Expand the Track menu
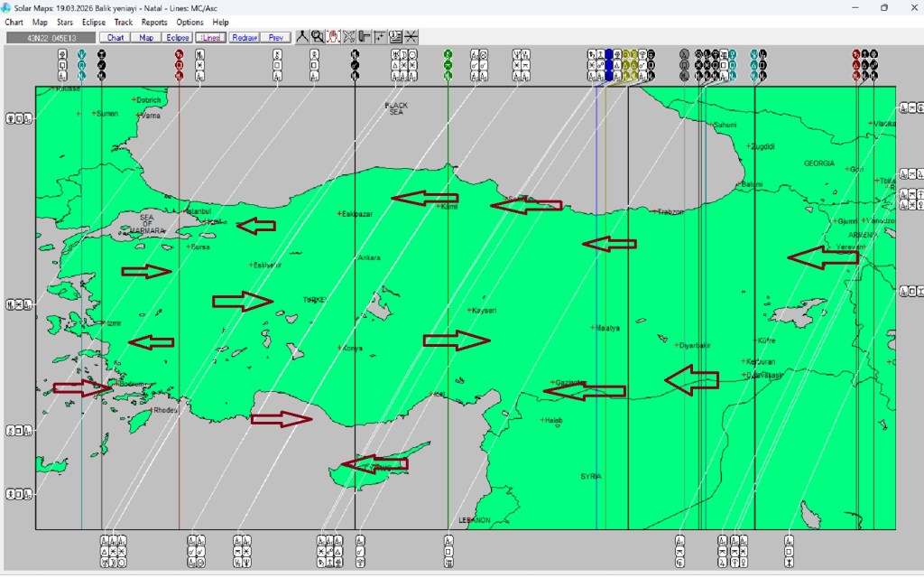 124,22
